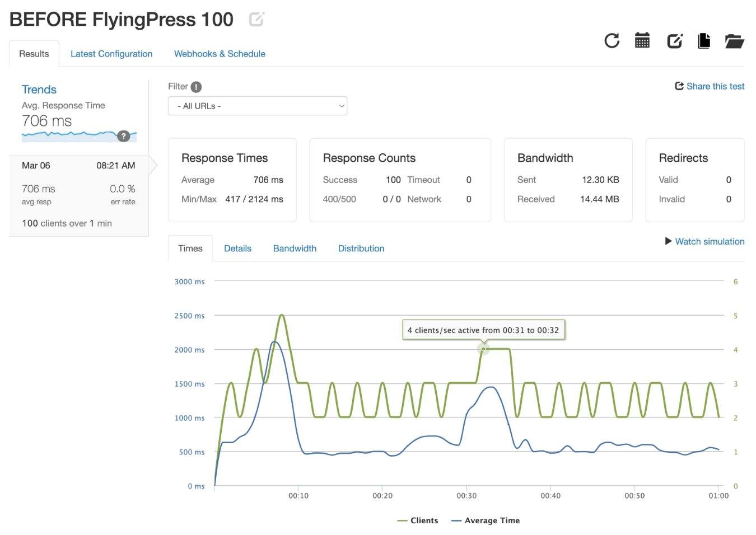Open the schedule calendar icon
This screenshot has width=756, height=535.
642,41
